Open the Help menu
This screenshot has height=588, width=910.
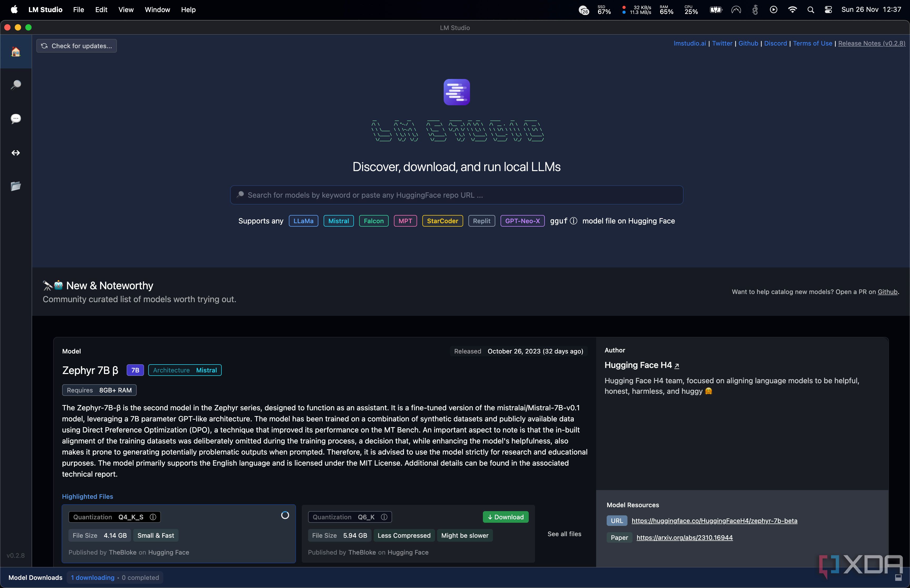(x=188, y=9)
